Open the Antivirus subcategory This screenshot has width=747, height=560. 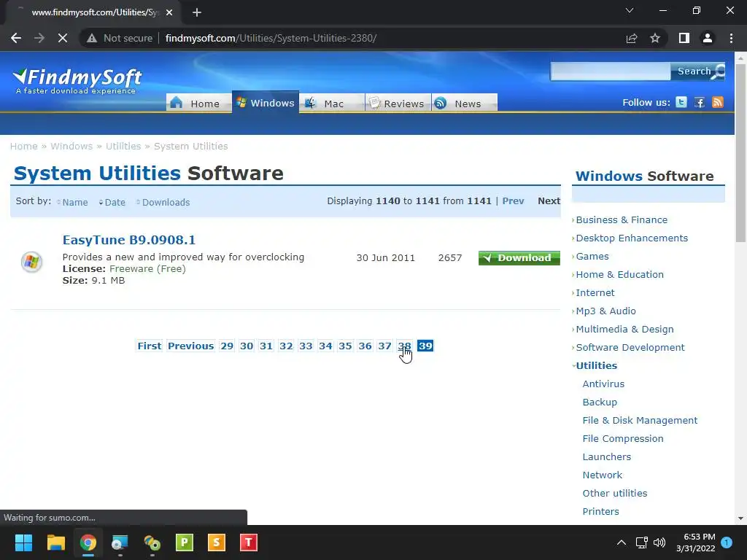tap(603, 384)
